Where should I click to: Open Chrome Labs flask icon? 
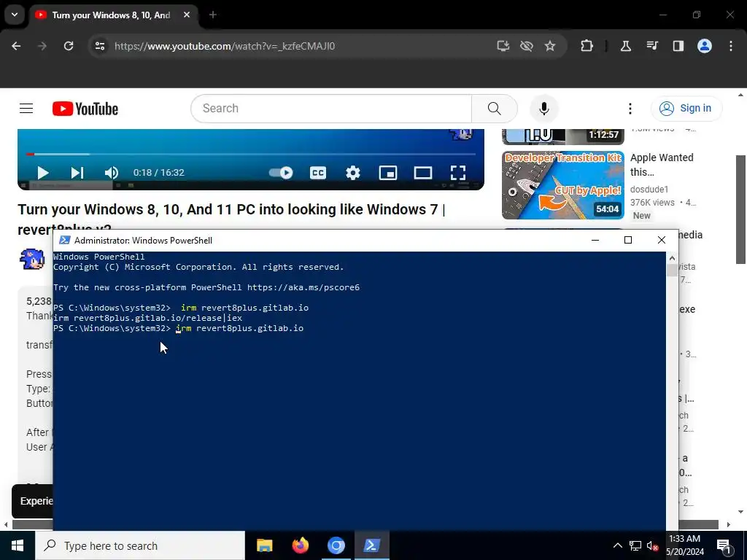625,46
